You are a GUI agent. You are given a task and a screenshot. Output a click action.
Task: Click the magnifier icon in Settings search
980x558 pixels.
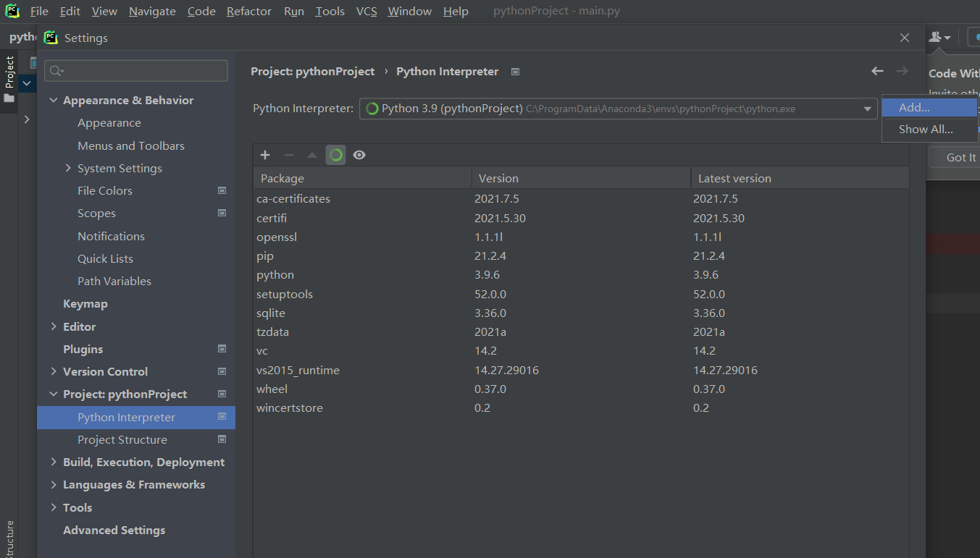[56, 70]
